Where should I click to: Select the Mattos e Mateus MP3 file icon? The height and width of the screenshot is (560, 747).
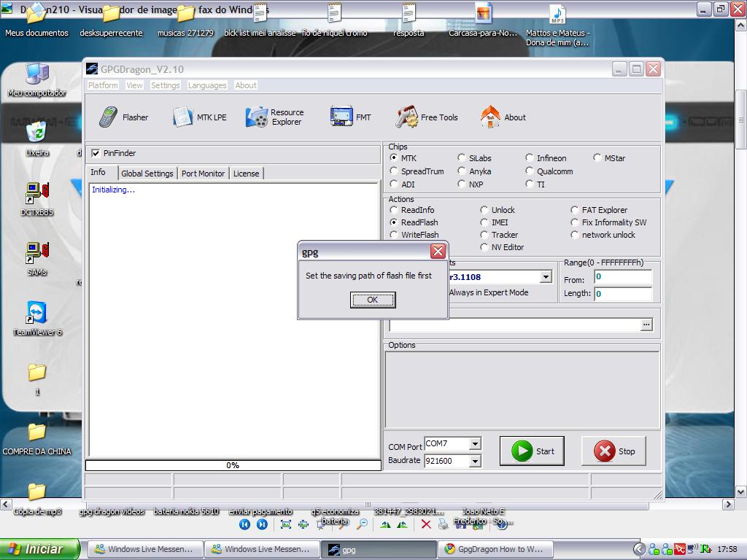click(557, 26)
